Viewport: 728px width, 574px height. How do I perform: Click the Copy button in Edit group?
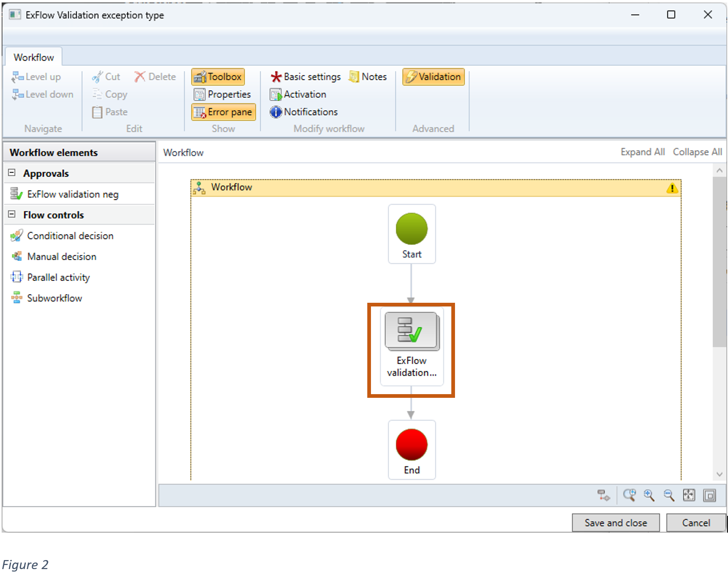(x=109, y=94)
